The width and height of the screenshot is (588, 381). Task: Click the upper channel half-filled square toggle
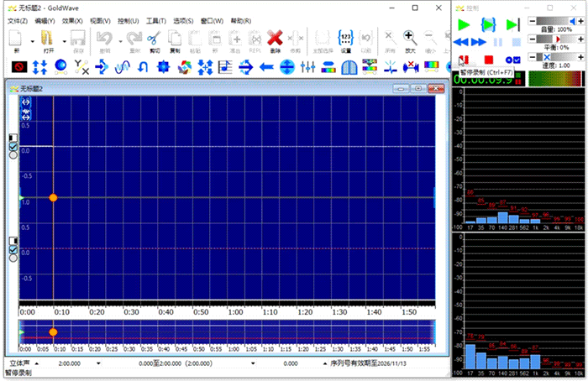coord(13,138)
